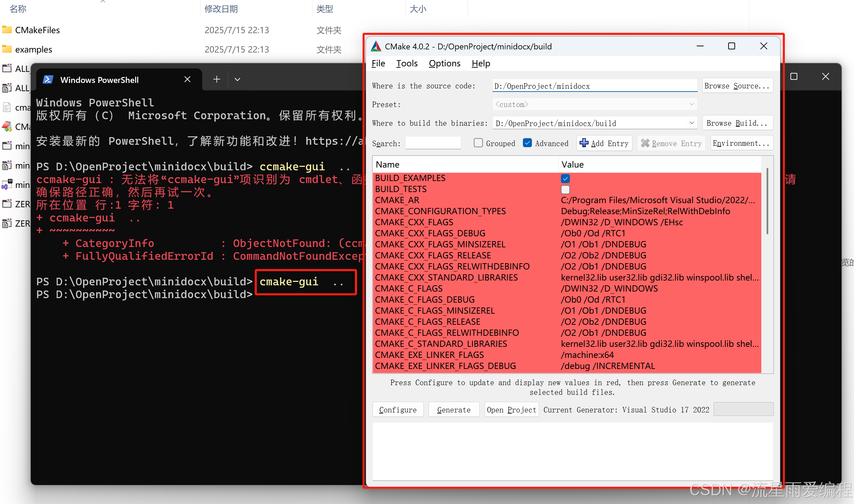Click the CMake logo icon in title bar
Viewport: 854px width, 504px height.
pos(376,46)
